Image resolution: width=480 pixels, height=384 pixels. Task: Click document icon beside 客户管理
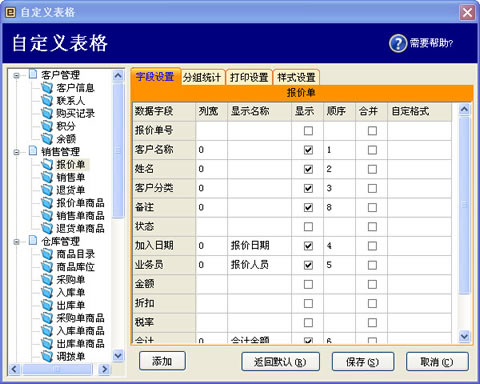tap(33, 74)
